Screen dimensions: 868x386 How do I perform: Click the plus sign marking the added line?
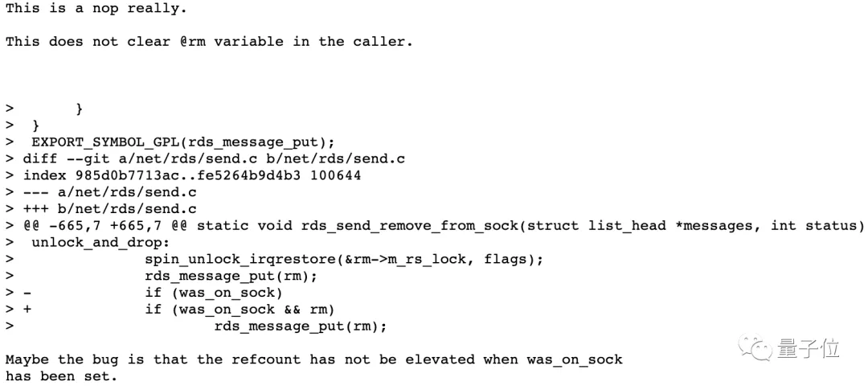click(x=27, y=309)
